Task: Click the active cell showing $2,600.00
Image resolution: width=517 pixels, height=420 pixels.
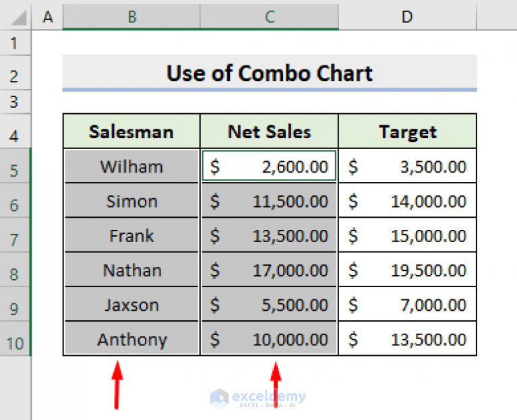Action: click(270, 167)
